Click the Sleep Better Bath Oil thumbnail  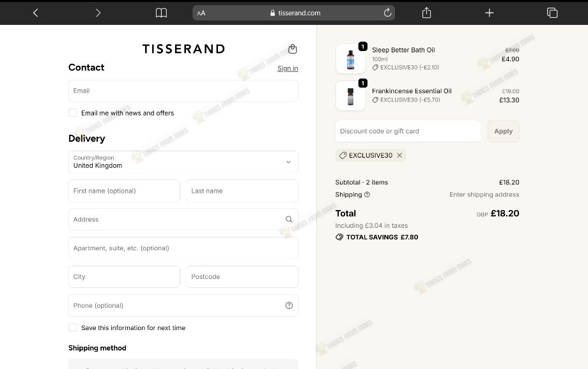[x=351, y=59]
